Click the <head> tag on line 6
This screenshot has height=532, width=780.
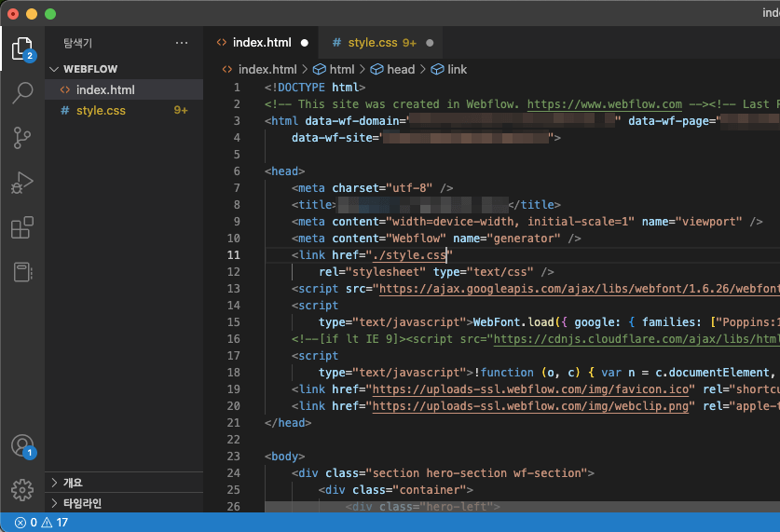[284, 171]
